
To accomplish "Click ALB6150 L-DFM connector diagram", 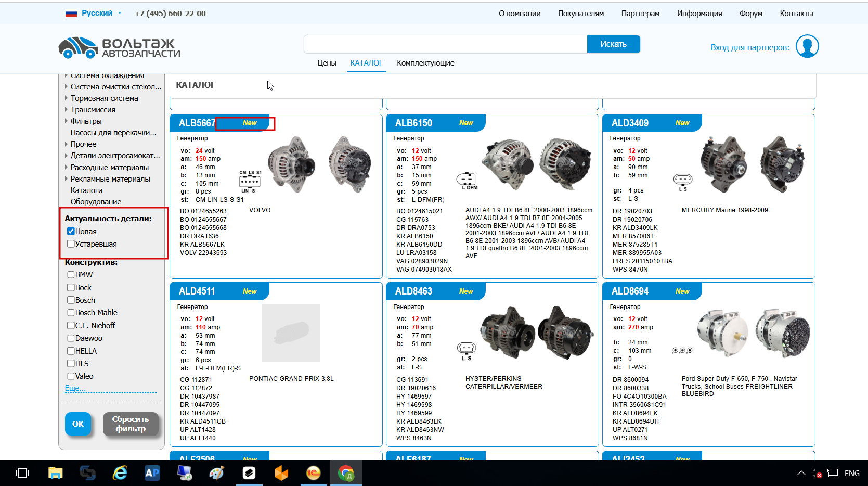I will [467, 181].
